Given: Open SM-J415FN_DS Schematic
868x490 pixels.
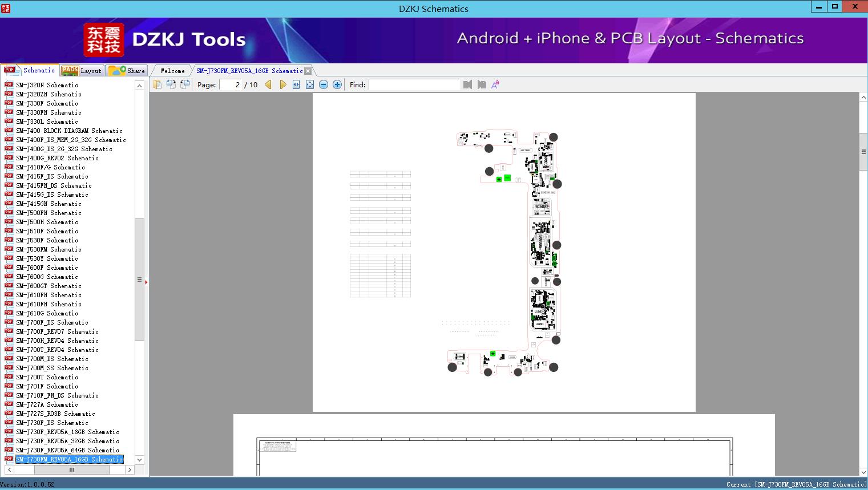Looking at the screenshot, I should (x=54, y=185).
